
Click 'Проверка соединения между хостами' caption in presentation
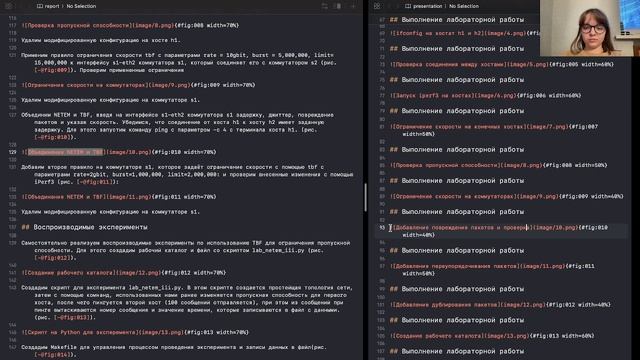coord(502,64)
